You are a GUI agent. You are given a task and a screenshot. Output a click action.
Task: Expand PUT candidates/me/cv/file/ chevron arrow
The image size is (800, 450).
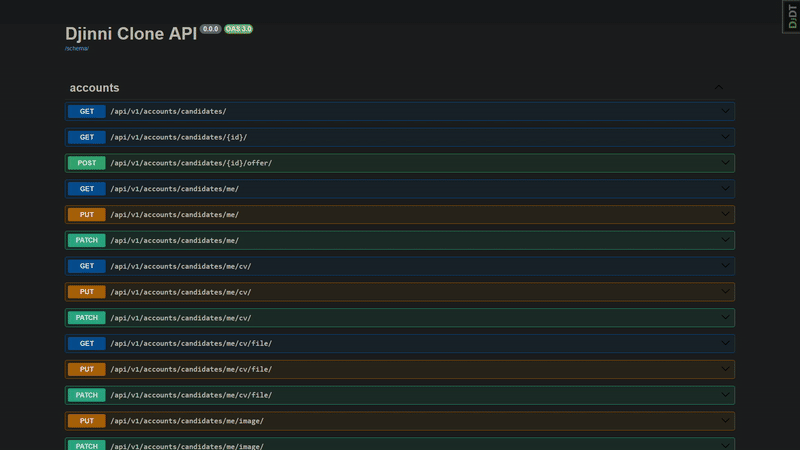725,369
